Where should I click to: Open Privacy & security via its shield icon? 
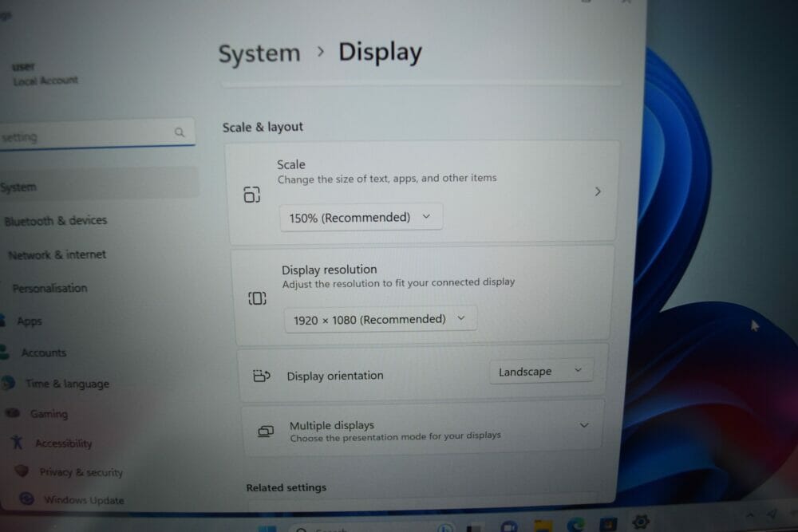(22, 471)
